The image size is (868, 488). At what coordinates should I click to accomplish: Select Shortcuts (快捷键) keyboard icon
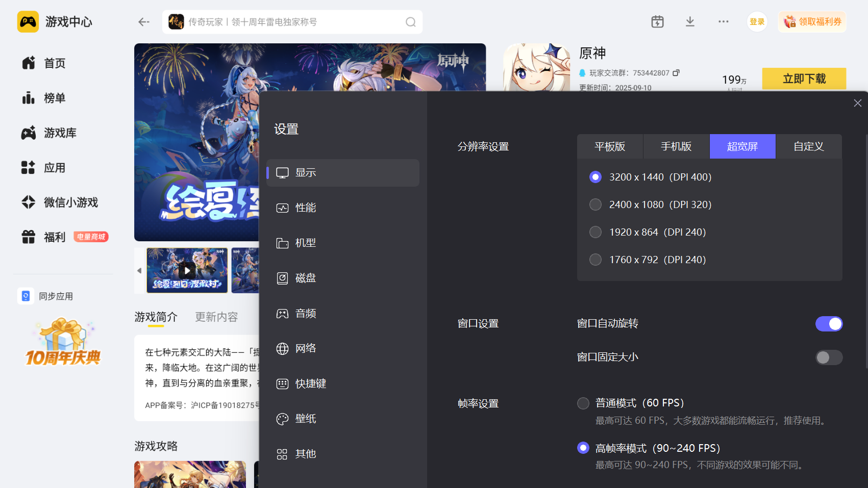click(x=282, y=384)
